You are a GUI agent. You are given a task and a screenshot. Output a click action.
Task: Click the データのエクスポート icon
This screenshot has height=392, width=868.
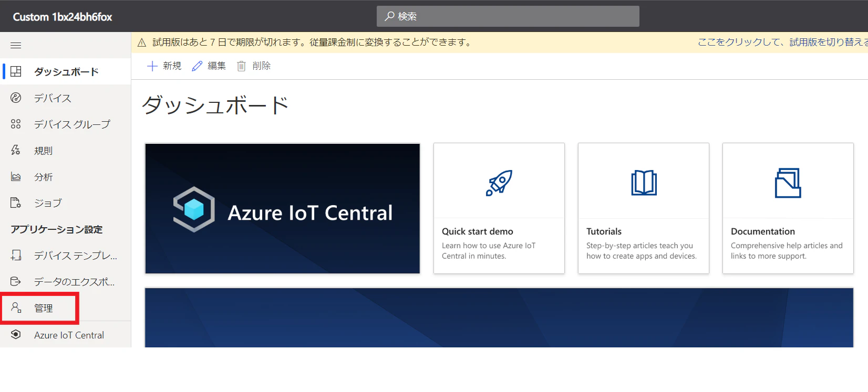pyautogui.click(x=16, y=281)
